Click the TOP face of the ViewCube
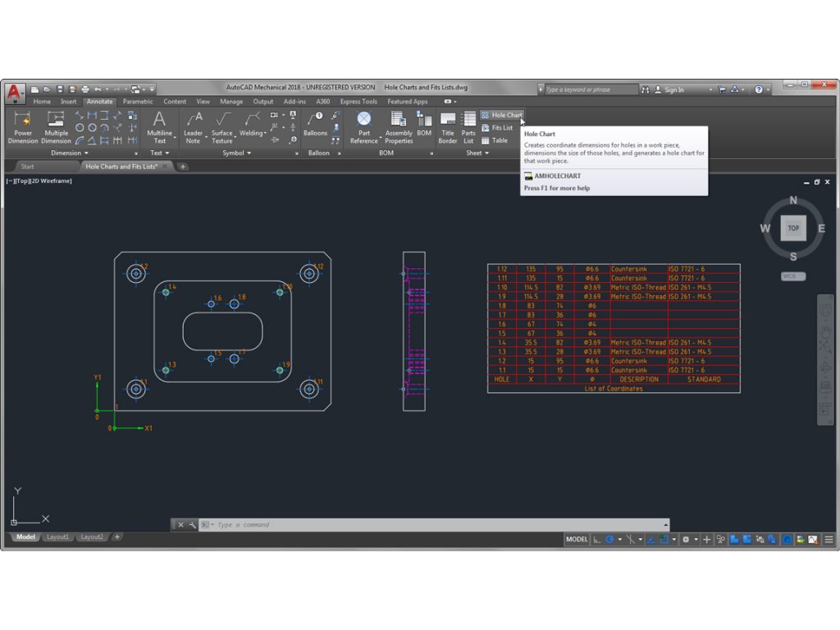The height and width of the screenshot is (630, 840). pos(793,228)
